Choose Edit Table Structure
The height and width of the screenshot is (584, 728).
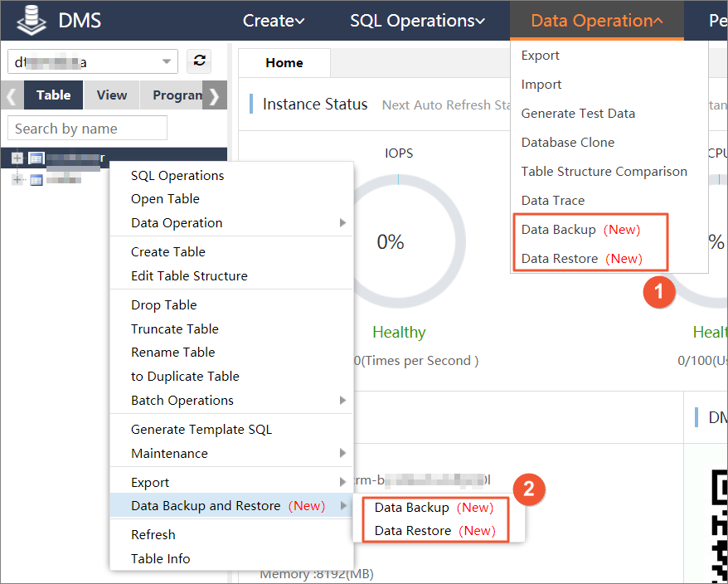[189, 276]
